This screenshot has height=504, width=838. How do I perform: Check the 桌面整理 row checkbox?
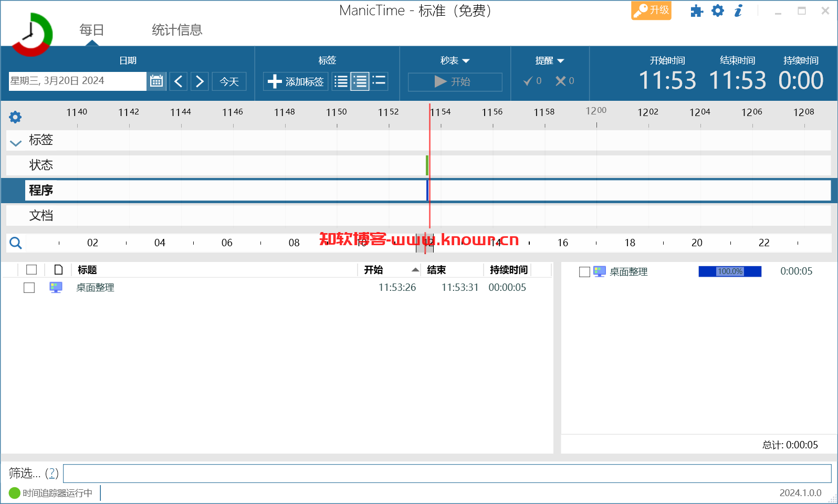pos(29,288)
